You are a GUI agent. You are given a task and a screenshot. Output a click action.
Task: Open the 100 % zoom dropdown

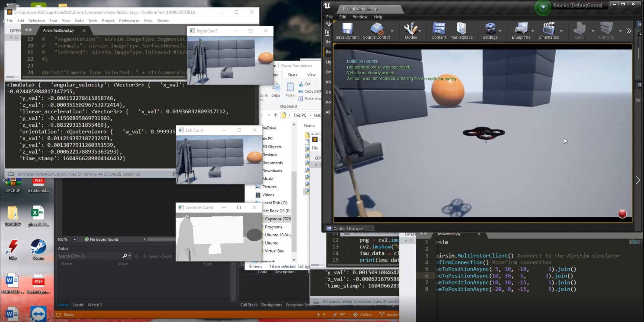[75, 239]
